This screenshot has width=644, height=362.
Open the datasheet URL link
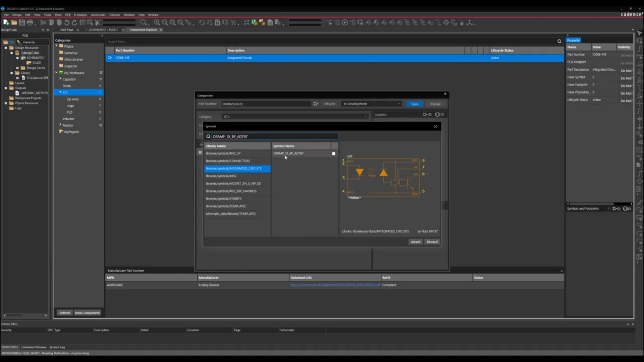click(x=335, y=285)
